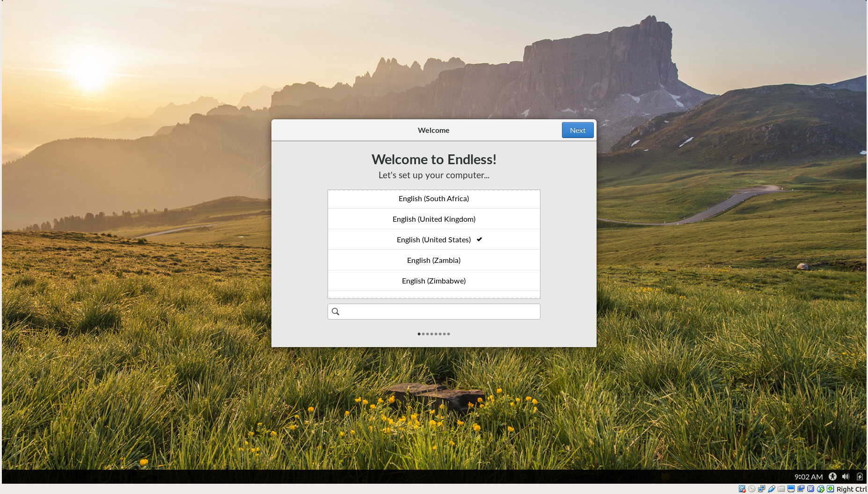
Task: Click the VirtualBox mouse integration icon
Action: (820, 489)
